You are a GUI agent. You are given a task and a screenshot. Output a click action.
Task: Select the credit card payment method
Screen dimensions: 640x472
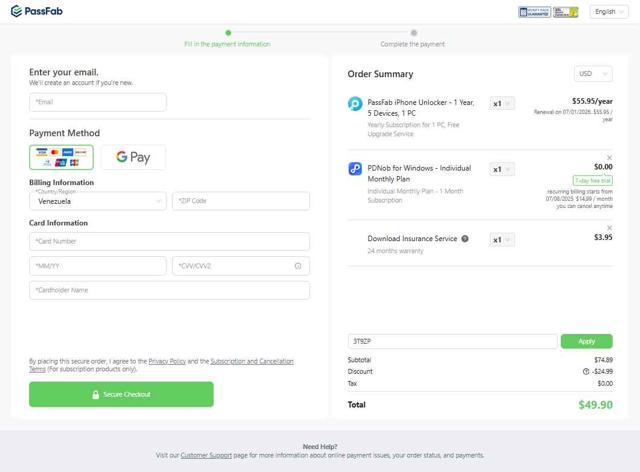pos(61,157)
